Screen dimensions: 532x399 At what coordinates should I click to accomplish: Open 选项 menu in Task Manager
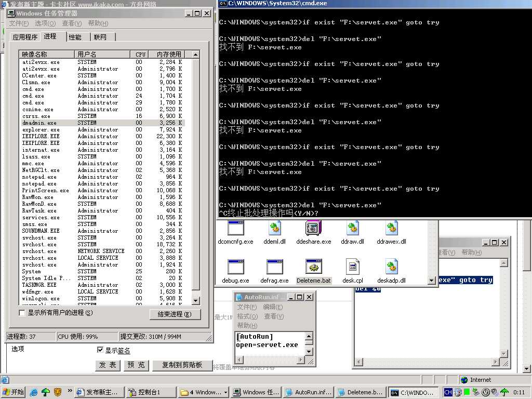45,23
